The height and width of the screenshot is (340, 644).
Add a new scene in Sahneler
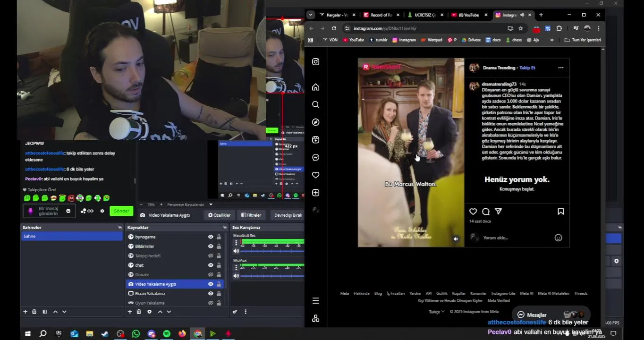coord(25,312)
